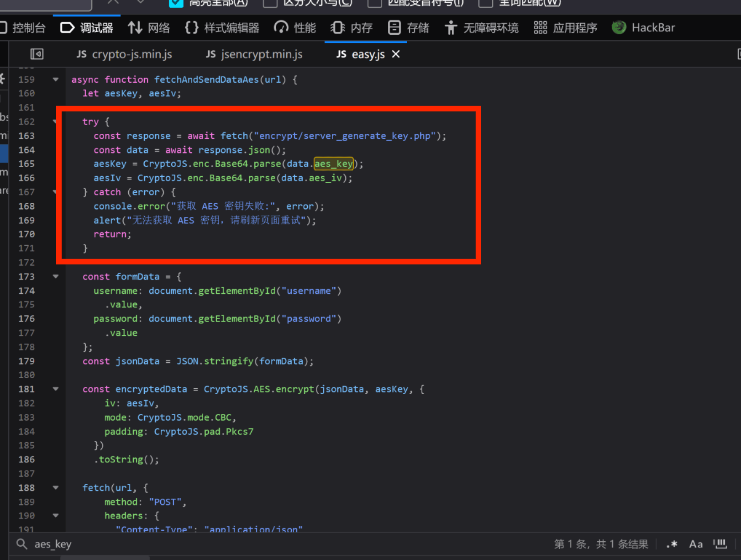
Task: Click the memory chip icon
Action: coord(338,28)
